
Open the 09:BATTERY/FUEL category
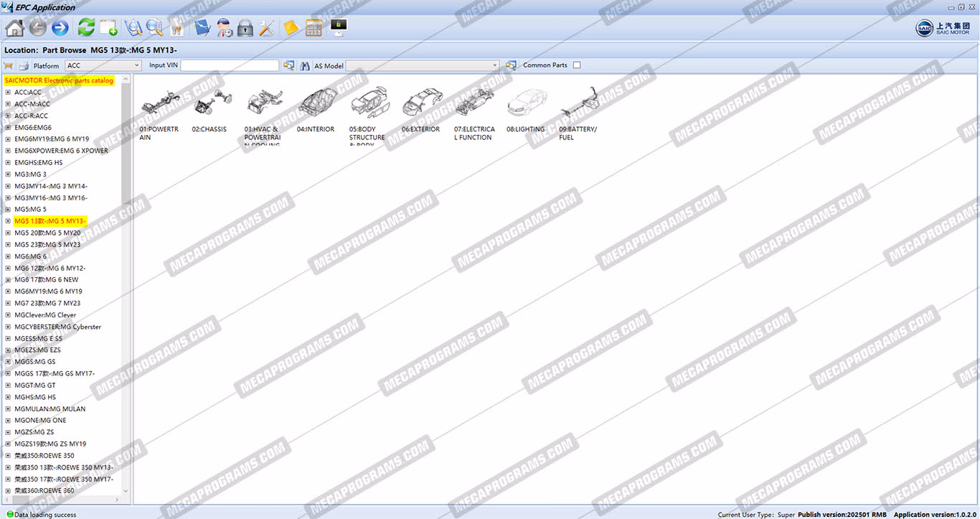(x=578, y=113)
